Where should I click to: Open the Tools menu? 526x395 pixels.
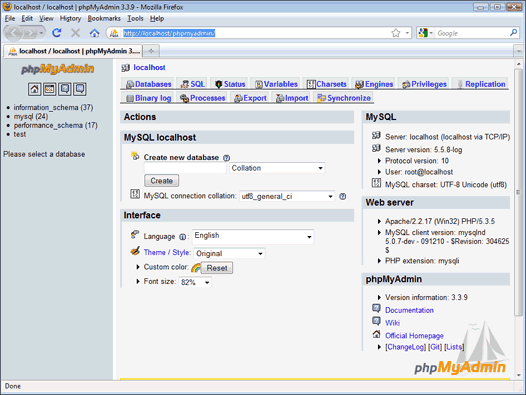pos(135,18)
